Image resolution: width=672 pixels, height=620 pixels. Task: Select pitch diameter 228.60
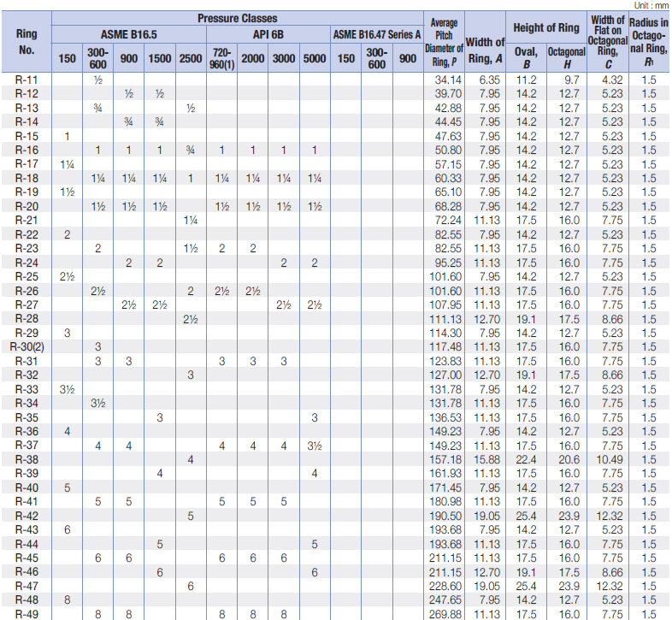point(445,586)
